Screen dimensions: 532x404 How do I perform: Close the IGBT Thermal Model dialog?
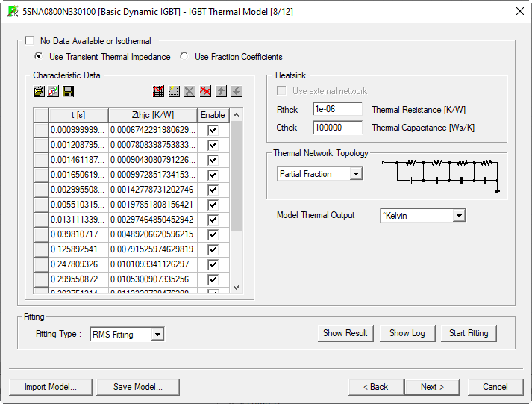coord(519,11)
